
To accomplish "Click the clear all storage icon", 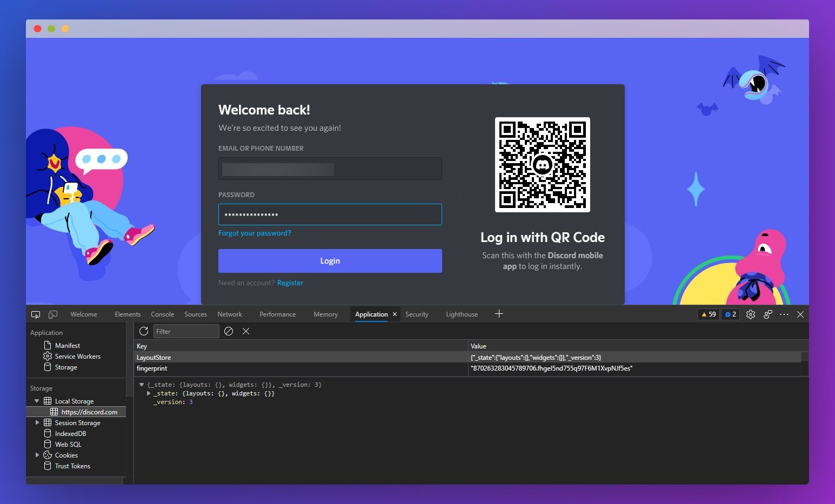I will (x=229, y=331).
